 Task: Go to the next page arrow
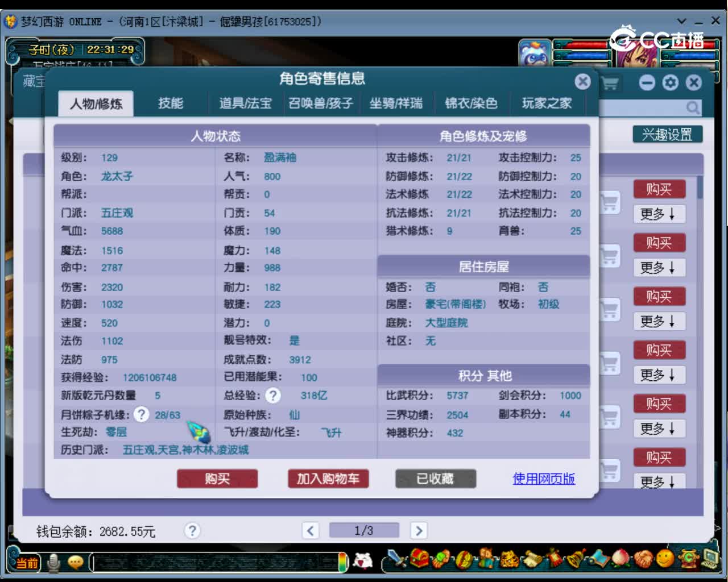pyautogui.click(x=419, y=531)
